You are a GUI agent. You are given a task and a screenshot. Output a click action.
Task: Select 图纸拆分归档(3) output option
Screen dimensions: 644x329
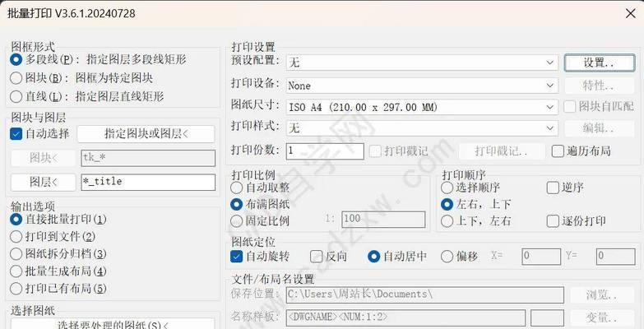(16, 254)
